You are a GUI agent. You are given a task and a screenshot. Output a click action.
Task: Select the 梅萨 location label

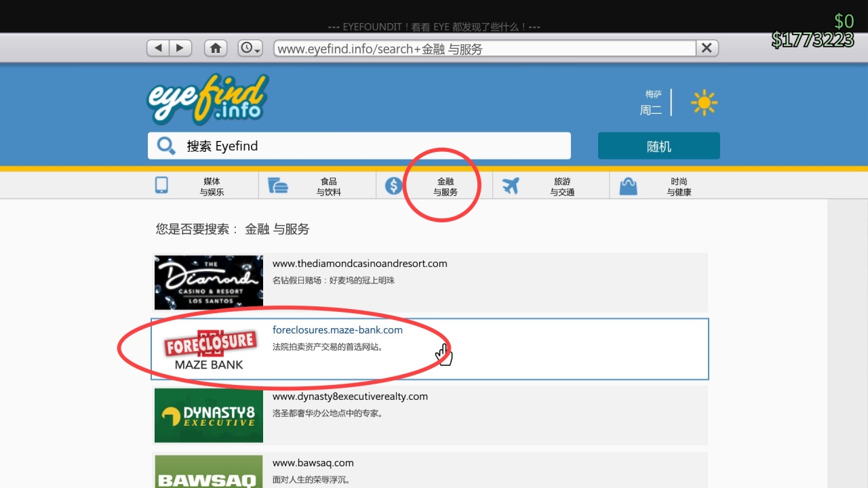pos(654,94)
